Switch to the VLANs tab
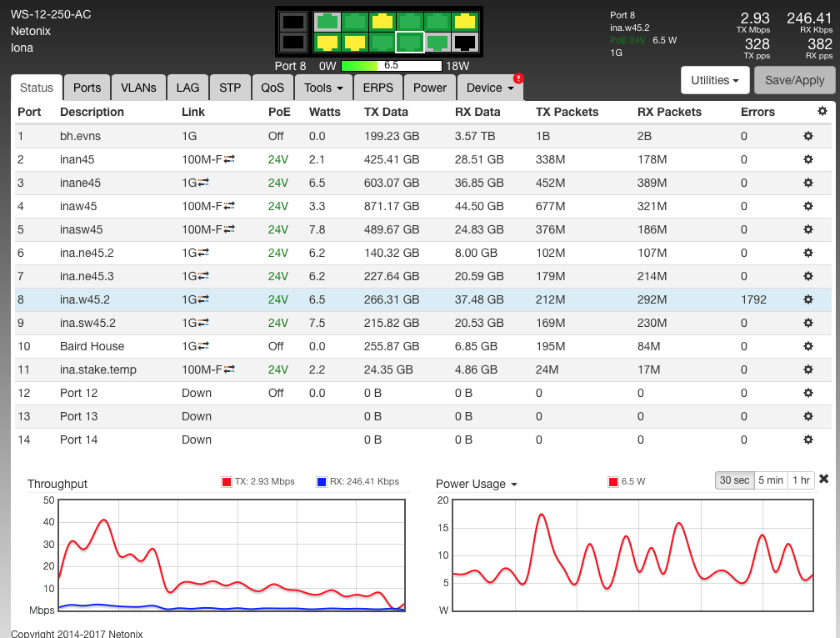 tap(138, 88)
